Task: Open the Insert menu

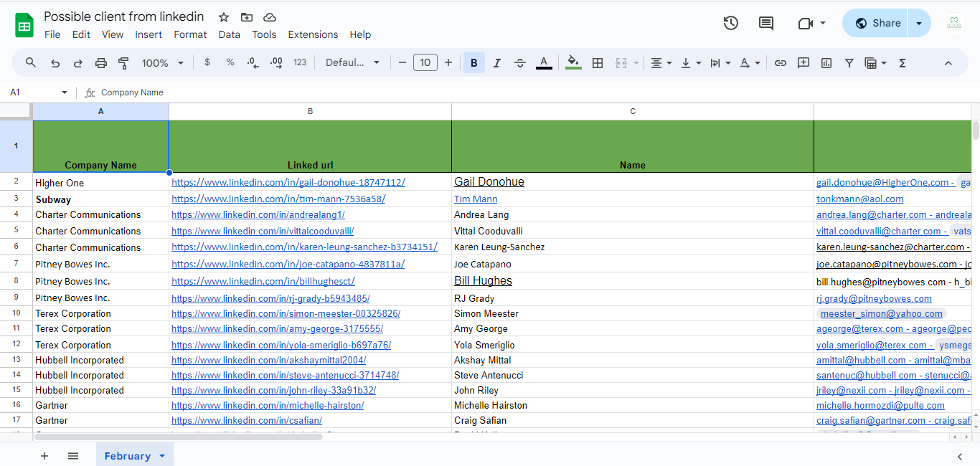Action: (x=149, y=34)
